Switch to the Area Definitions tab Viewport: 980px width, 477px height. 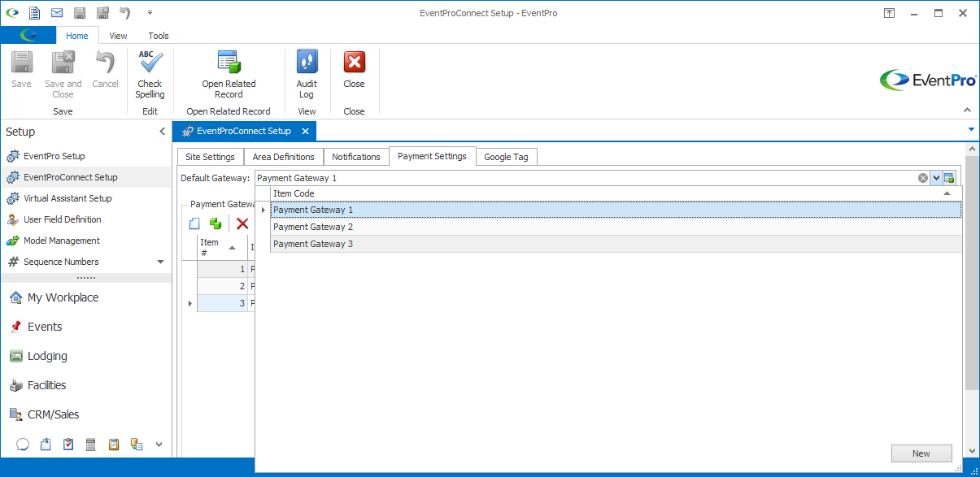click(283, 157)
